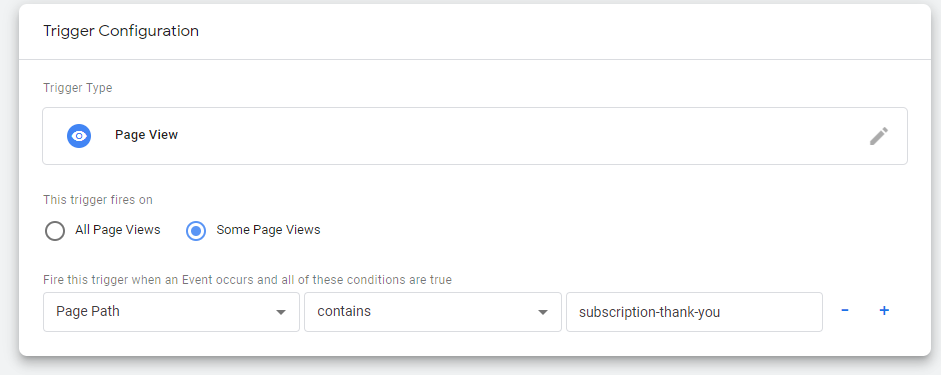Open the 'contains' operator dropdown
Screen dimensions: 941x375
pos(433,312)
